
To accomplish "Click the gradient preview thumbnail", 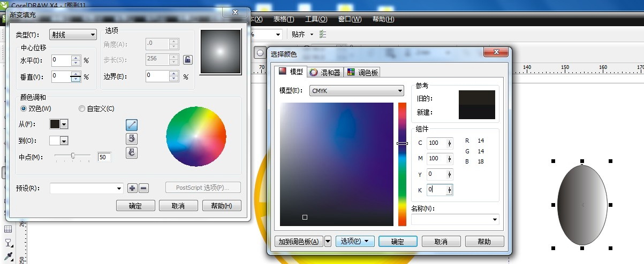I will (221, 51).
